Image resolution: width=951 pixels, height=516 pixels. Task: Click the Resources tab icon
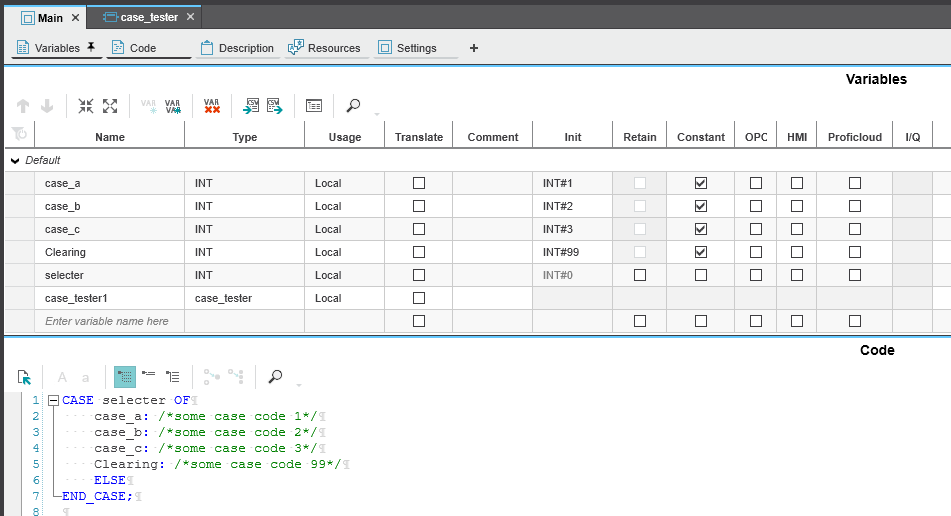point(295,47)
